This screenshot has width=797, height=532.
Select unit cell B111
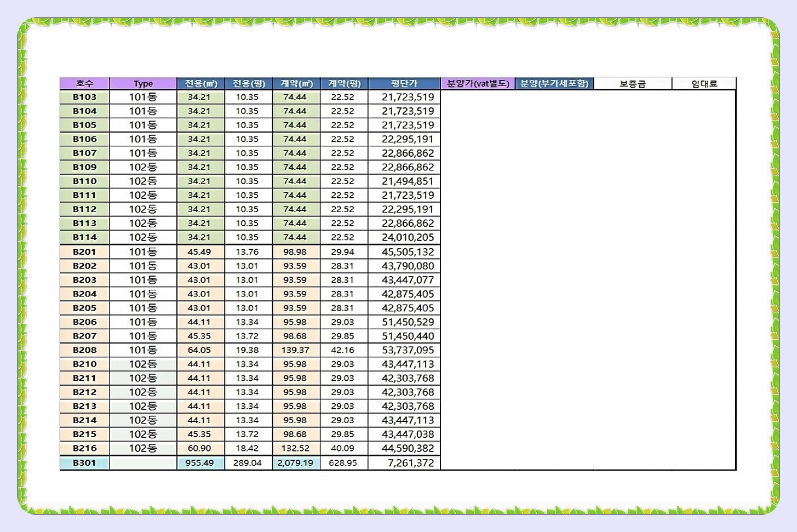click(84, 195)
